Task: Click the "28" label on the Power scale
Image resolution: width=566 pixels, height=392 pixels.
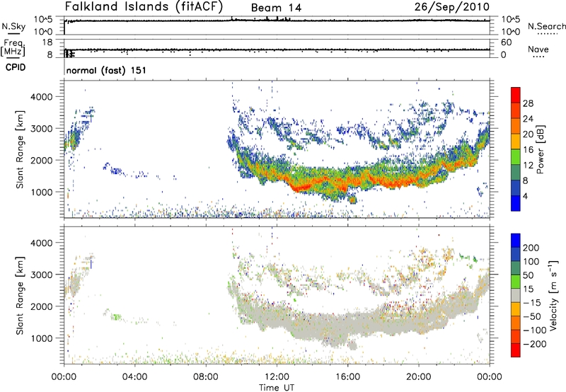Action: point(528,103)
